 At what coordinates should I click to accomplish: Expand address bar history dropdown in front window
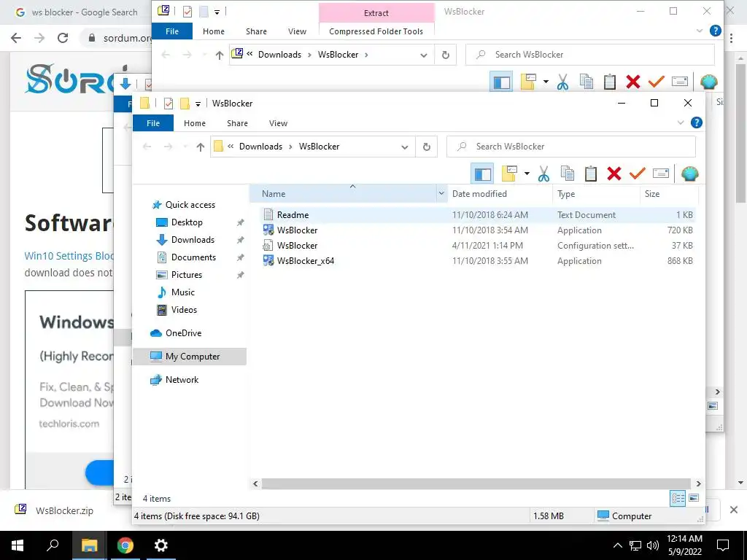point(404,147)
